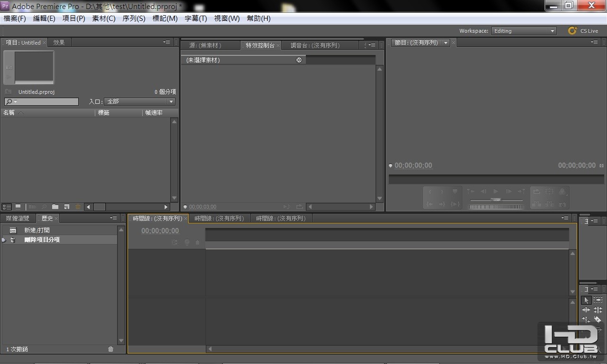Click the set in point icon

(x=430, y=191)
